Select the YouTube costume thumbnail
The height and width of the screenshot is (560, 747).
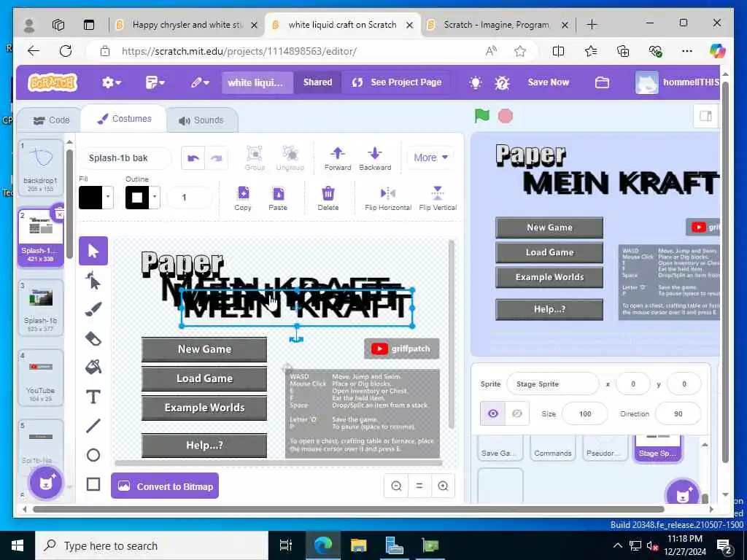[41, 378]
